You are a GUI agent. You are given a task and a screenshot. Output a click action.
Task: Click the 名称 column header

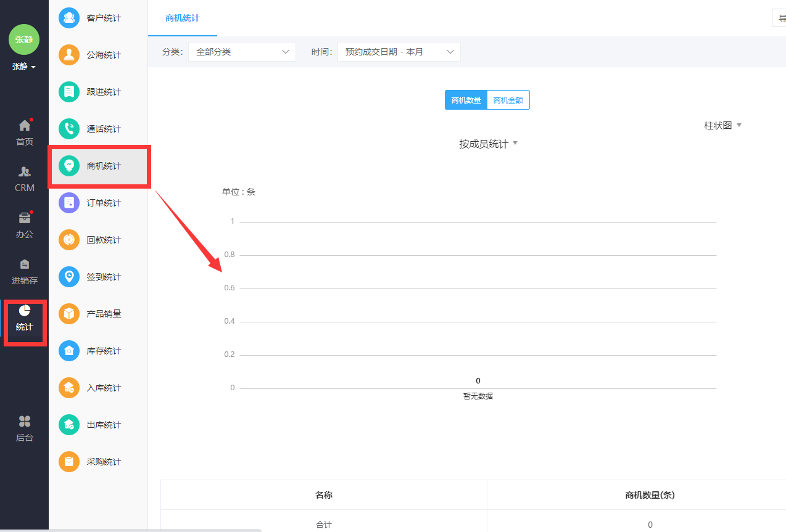(x=324, y=495)
